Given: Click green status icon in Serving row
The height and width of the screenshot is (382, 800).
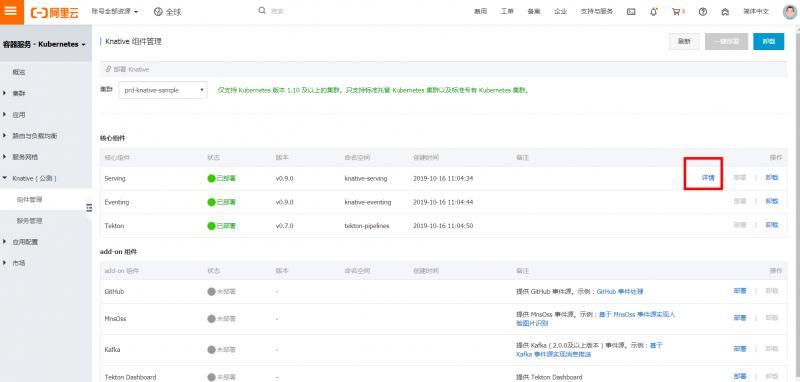Looking at the screenshot, I should [211, 179].
